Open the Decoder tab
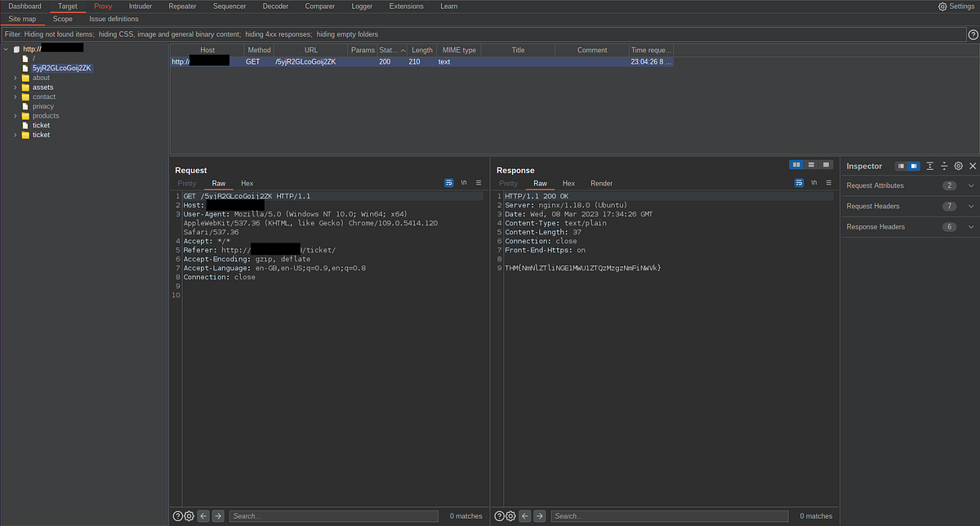The image size is (980, 526). [x=275, y=6]
